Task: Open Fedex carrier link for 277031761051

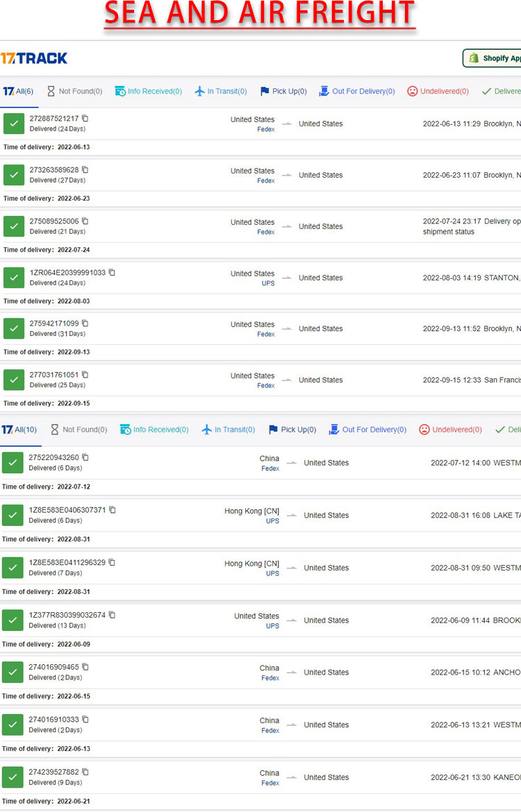Action: [266, 386]
